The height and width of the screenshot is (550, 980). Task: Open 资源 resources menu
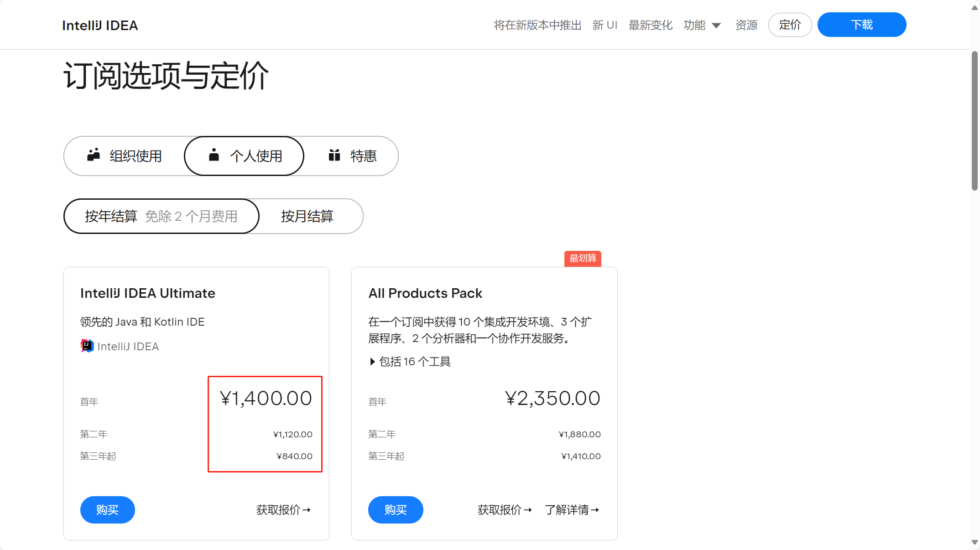click(746, 25)
